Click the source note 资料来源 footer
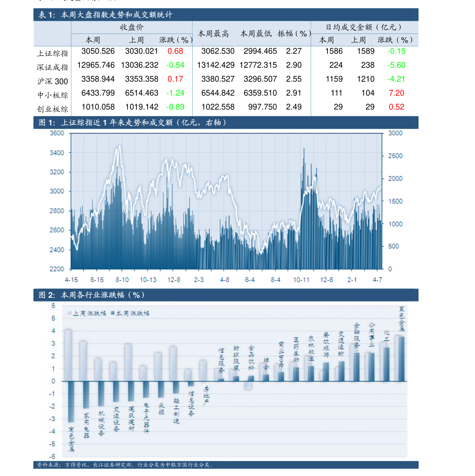 coord(125,465)
